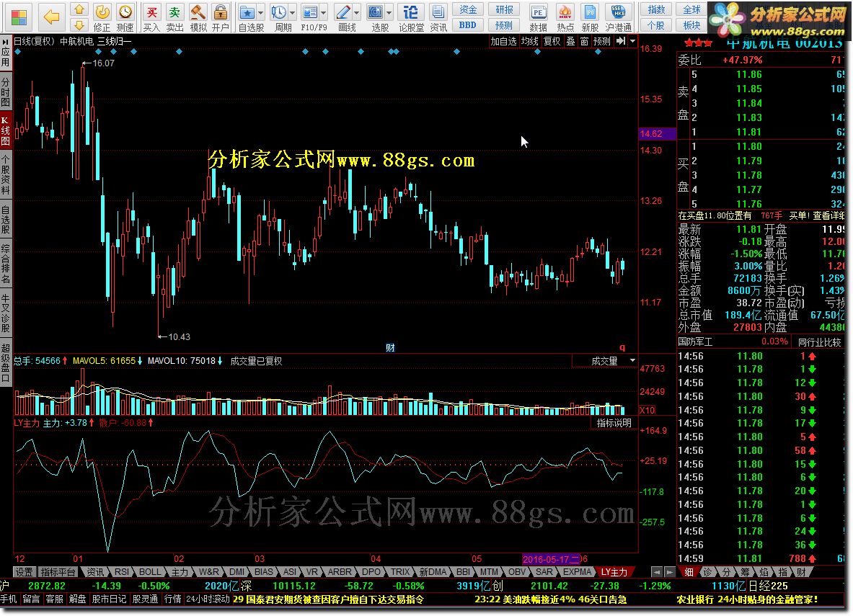Open 指标说明 indicator description
Screen dimensions: 853x616
click(x=614, y=423)
